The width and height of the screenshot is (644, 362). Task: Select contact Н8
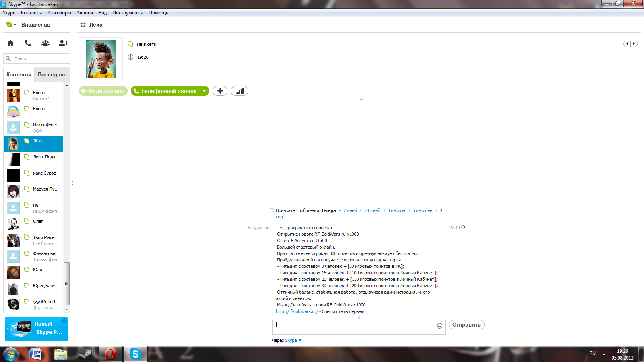pos(33,208)
